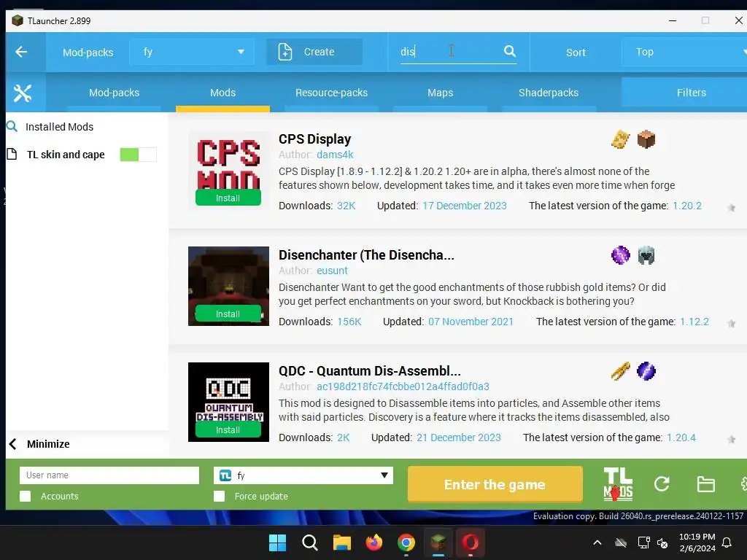The width and height of the screenshot is (747, 560).
Task: Open the fy version dropdown at bottom
Action: (303, 475)
